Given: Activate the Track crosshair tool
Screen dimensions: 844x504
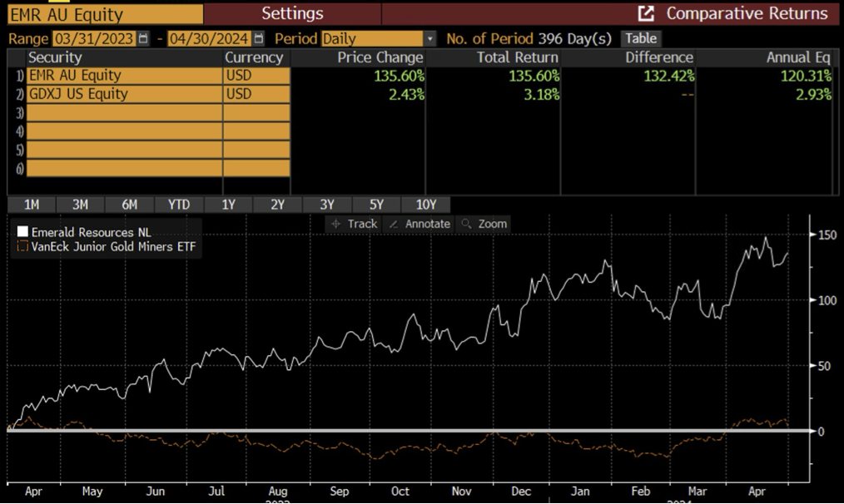Looking at the screenshot, I should [x=354, y=224].
